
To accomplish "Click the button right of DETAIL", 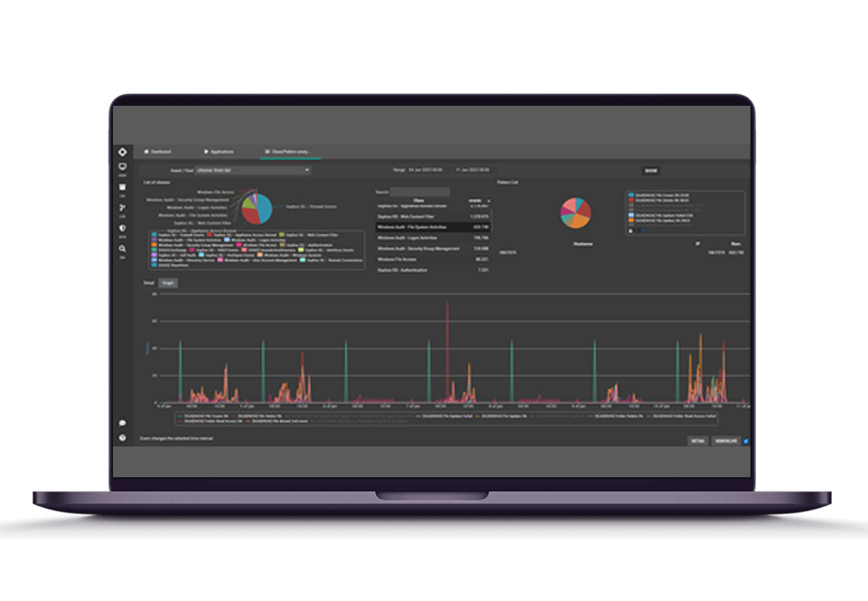I will (726, 441).
